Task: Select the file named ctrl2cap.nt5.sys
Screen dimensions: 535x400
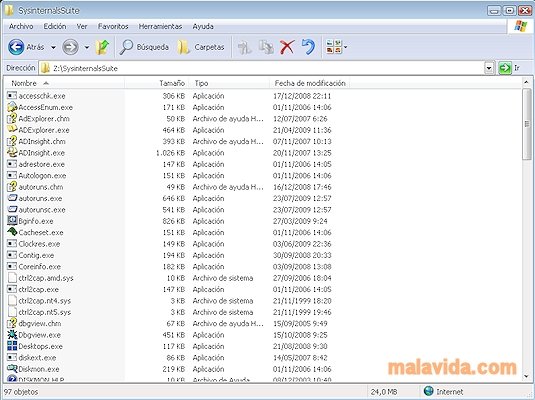Action: coord(44,312)
